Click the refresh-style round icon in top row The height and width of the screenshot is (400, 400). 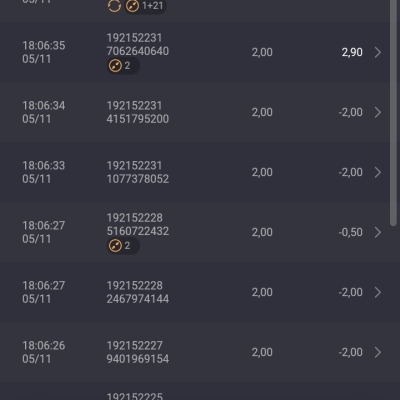point(114,6)
